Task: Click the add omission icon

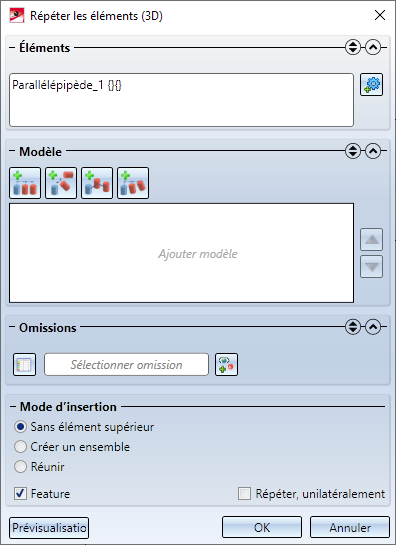Action: coord(226,365)
